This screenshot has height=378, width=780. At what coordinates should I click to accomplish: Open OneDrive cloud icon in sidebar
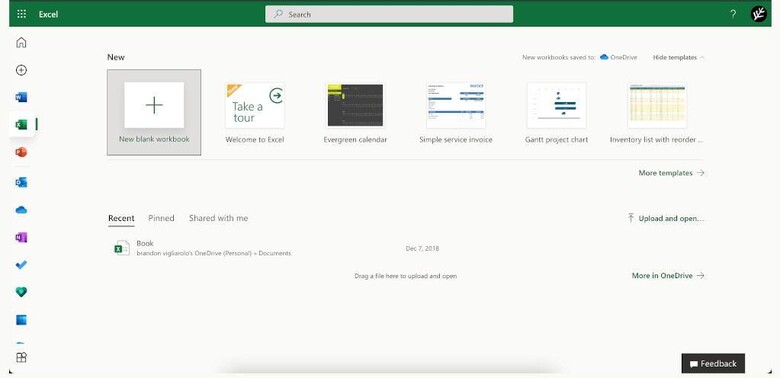[x=21, y=210]
